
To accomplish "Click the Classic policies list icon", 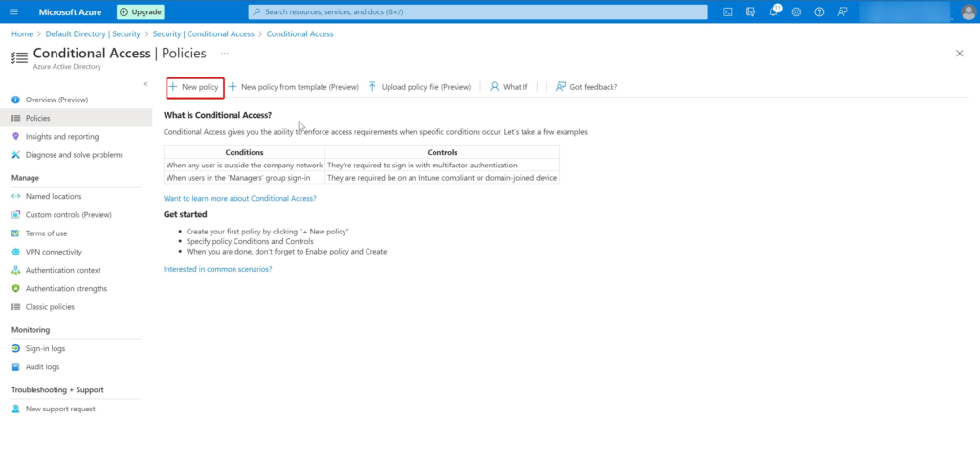I will [15, 307].
